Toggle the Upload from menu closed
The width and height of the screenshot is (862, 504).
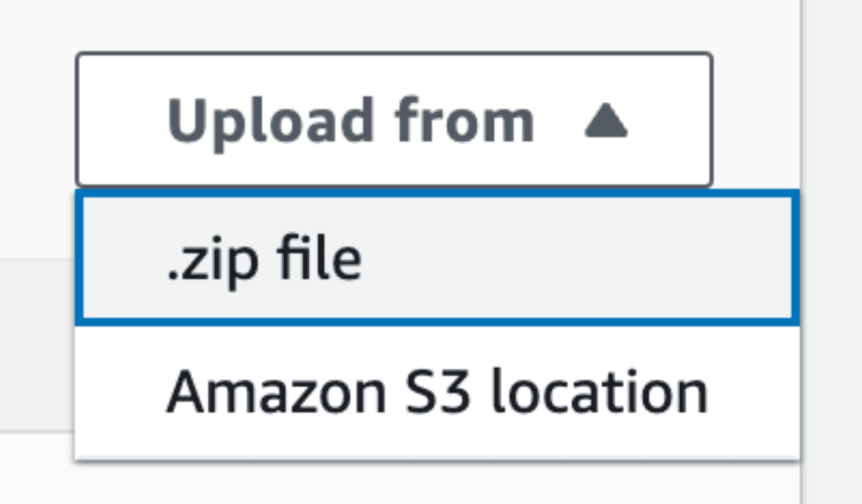393,120
